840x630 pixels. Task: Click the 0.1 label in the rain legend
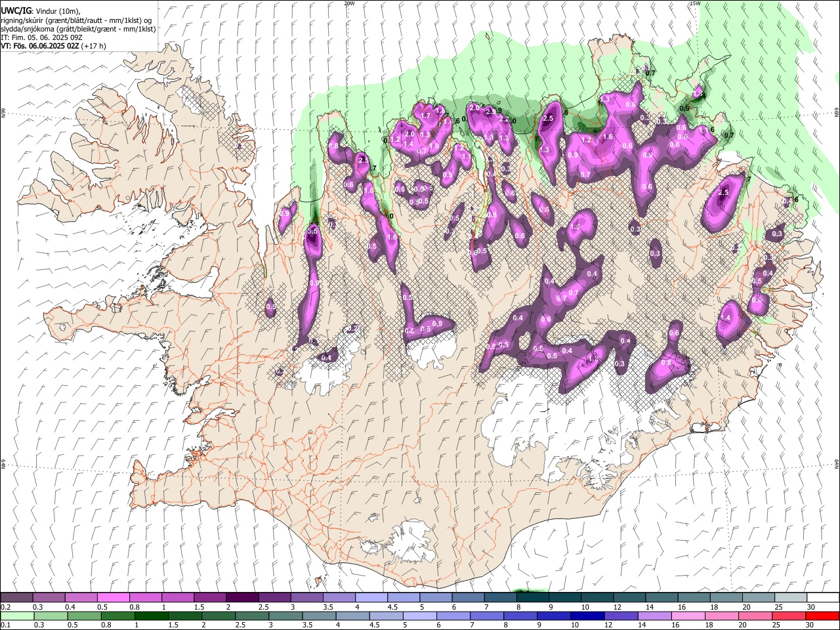click(x=5, y=625)
